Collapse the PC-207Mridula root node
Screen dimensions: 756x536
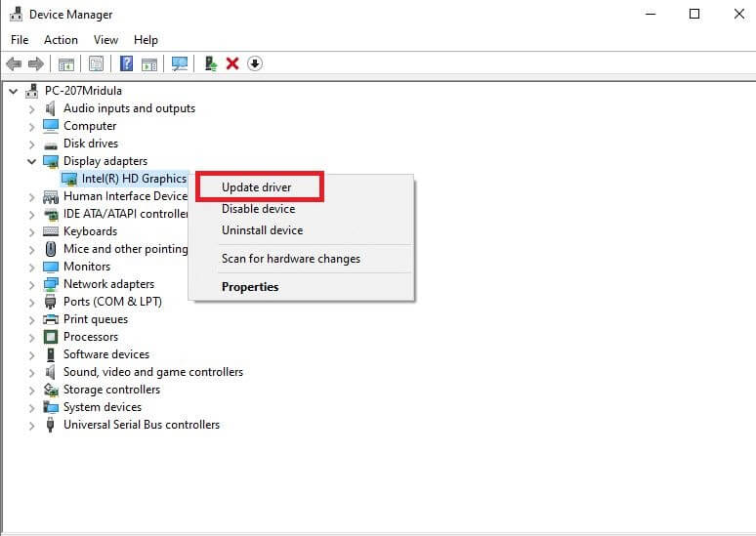(13, 91)
